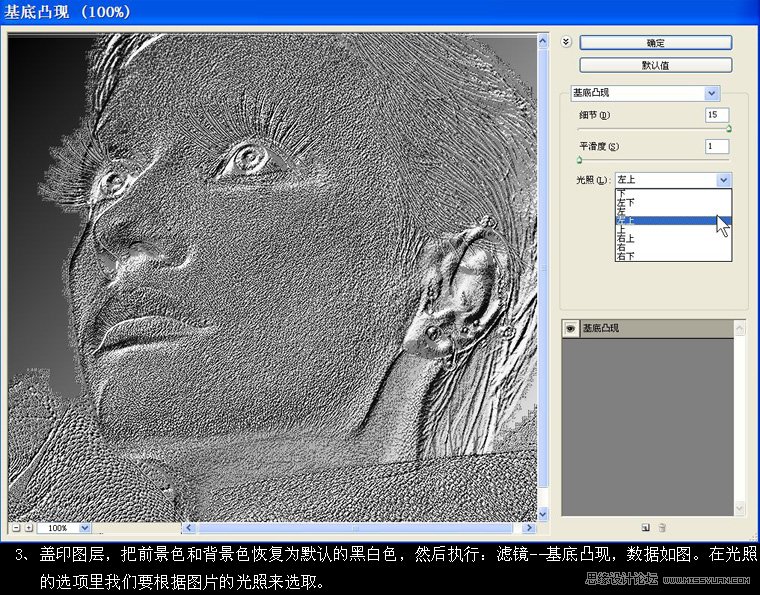Hide the 基底凸现 effect layer eye
This screenshot has height=595, width=760.
click(570, 329)
